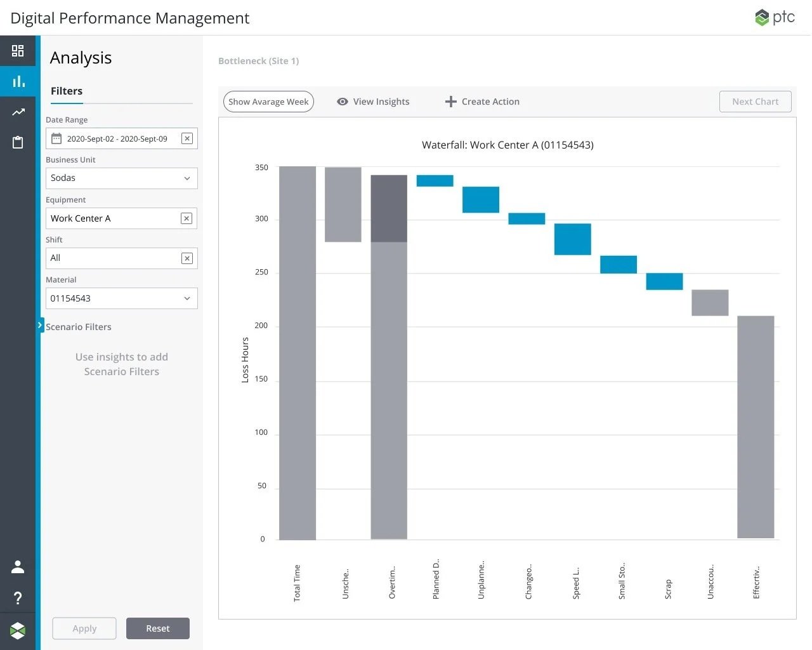Open the Material 01154543 dropdown
This screenshot has height=650, width=812.
tap(122, 298)
